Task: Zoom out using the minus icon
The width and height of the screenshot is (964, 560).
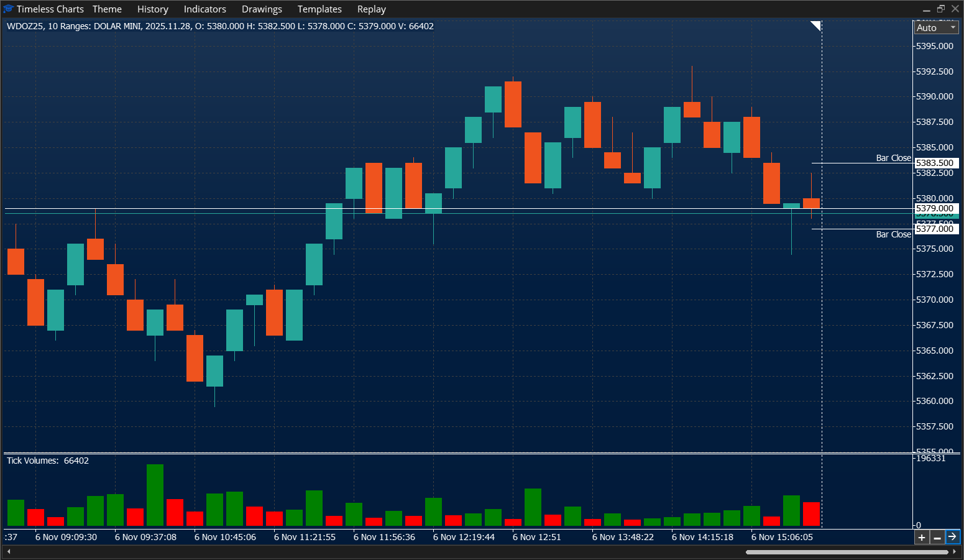Action: [937, 537]
